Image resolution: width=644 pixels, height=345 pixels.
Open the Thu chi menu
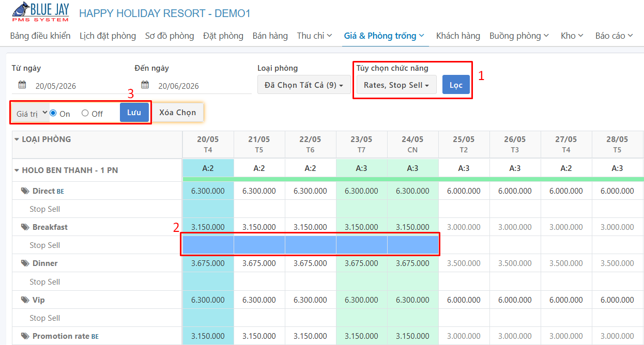pos(314,36)
